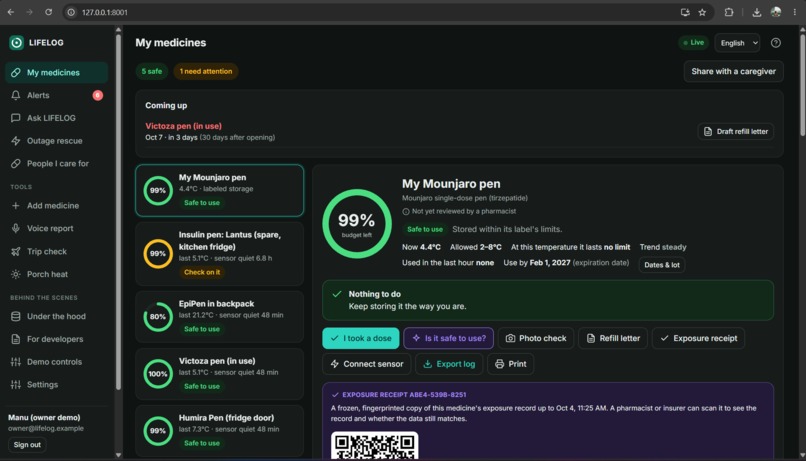Viewport: 806px width, 461px height.
Task: Open Ask LIFELOG chat page
Action: pos(57,118)
